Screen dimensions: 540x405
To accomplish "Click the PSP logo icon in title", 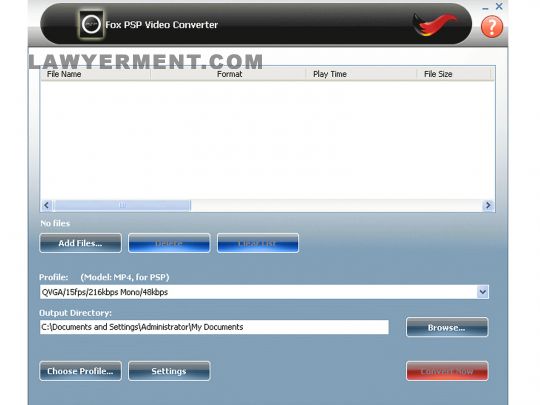I will click(91, 24).
